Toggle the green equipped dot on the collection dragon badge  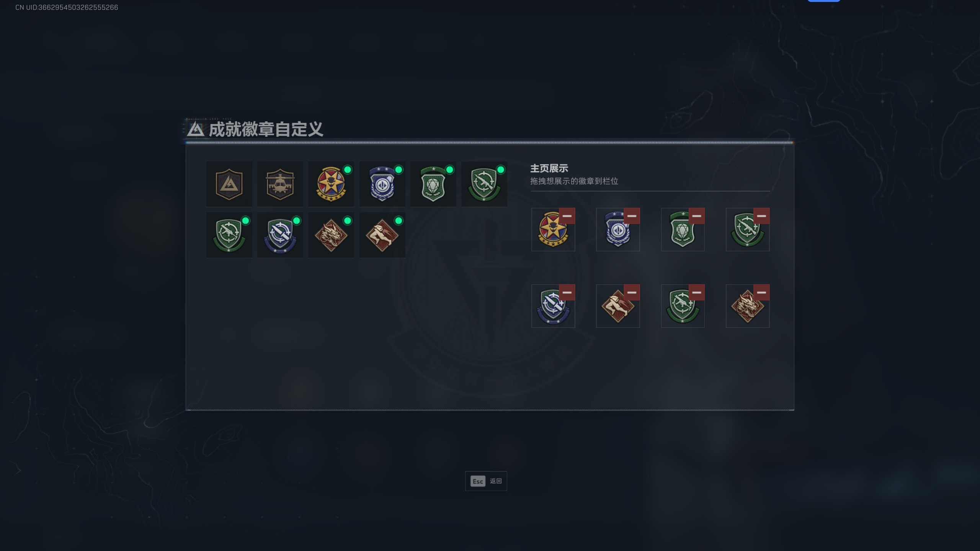pos(348,221)
